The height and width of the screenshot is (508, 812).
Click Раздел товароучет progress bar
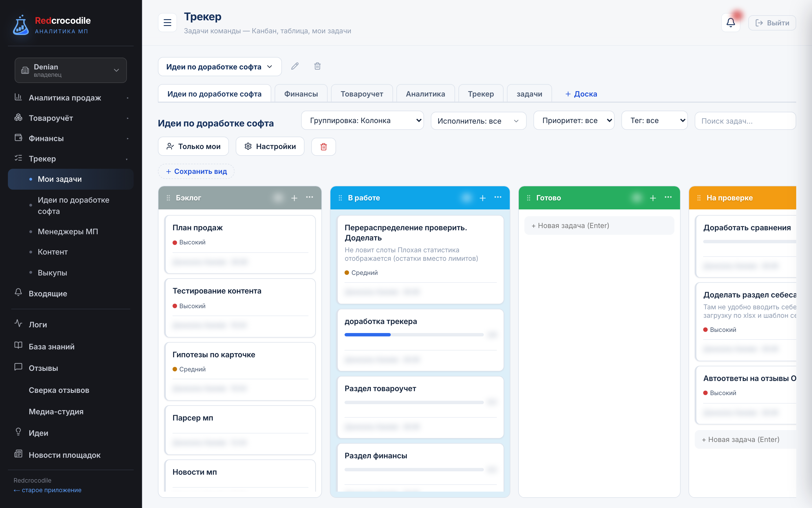click(x=414, y=402)
